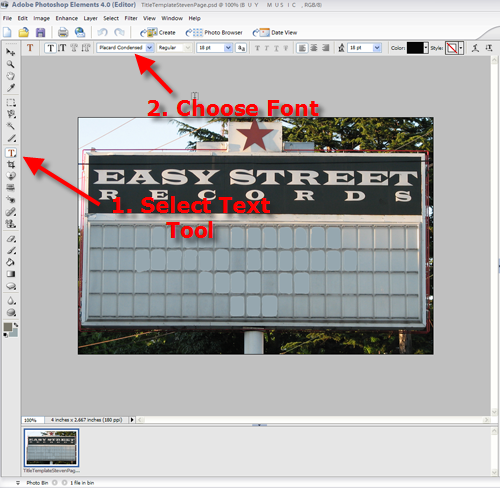The height and width of the screenshot is (488, 500).
Task: Click the background color swatch
Action: (x=14, y=332)
